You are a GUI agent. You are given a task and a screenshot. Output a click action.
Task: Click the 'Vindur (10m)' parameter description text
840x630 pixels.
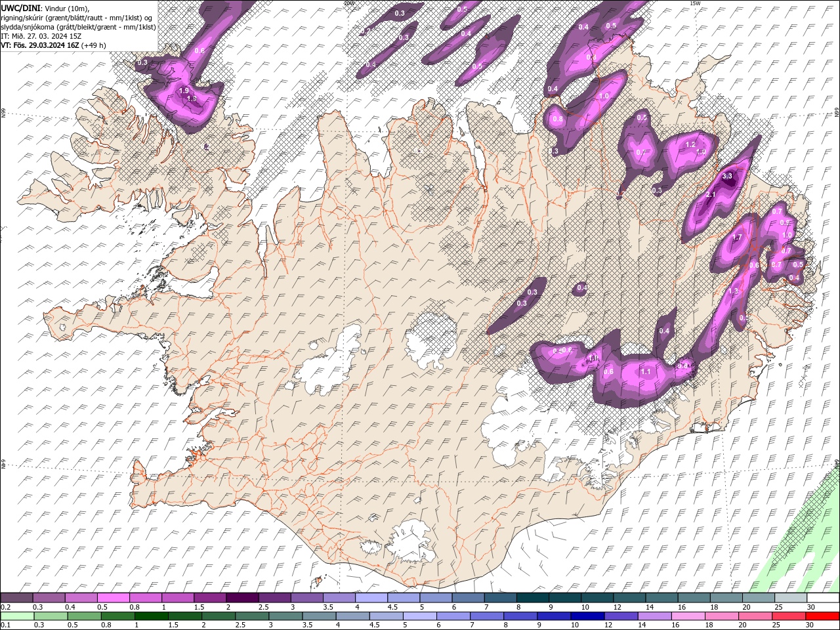click(66, 7)
